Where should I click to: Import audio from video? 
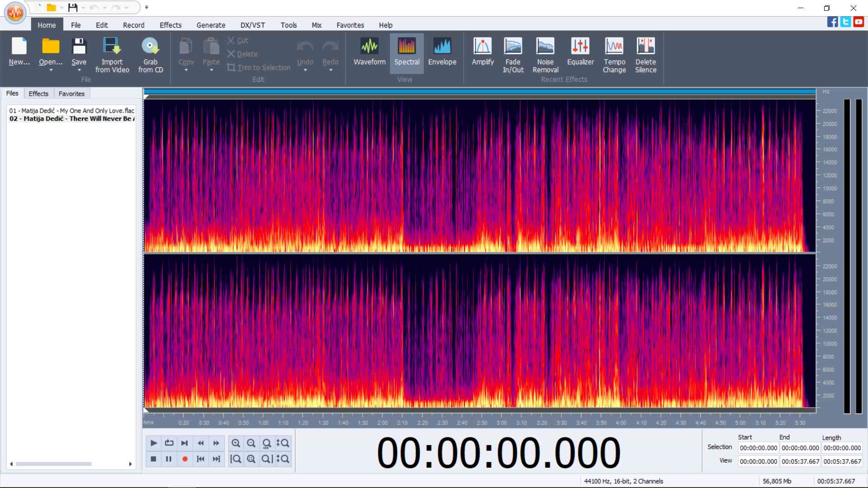[x=112, y=53]
